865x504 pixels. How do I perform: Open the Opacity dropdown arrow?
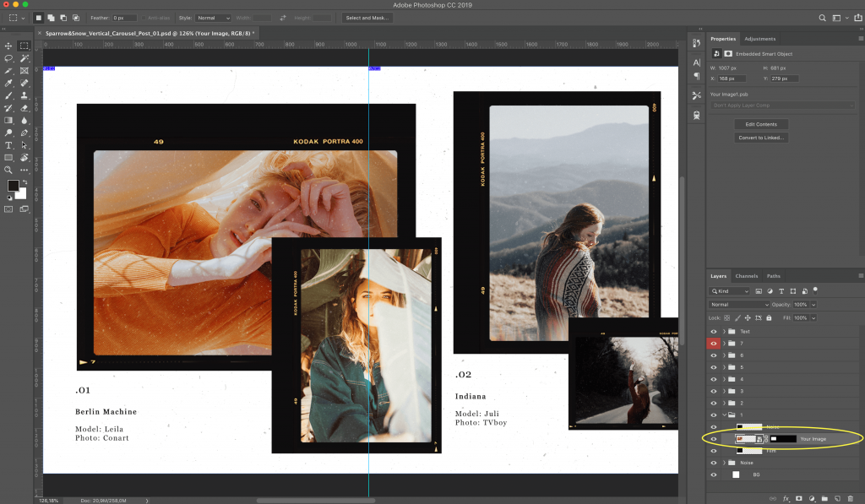pos(813,305)
